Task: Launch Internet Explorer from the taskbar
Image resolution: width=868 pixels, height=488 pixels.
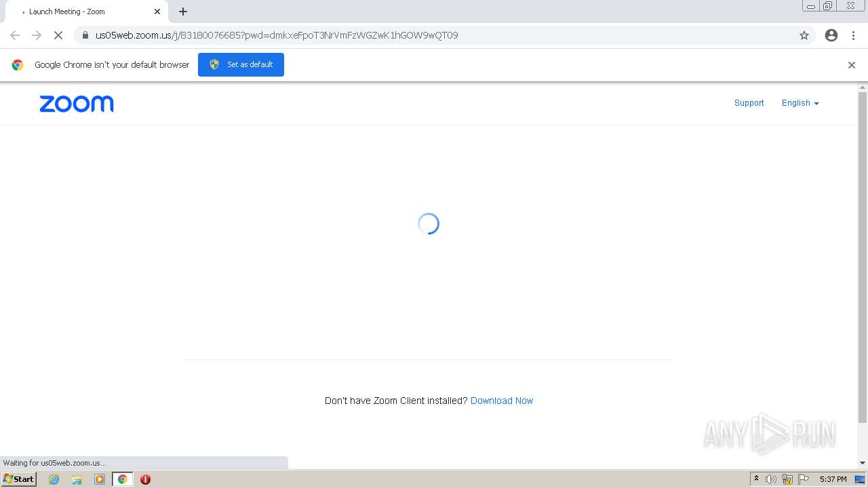Action: 54,479
